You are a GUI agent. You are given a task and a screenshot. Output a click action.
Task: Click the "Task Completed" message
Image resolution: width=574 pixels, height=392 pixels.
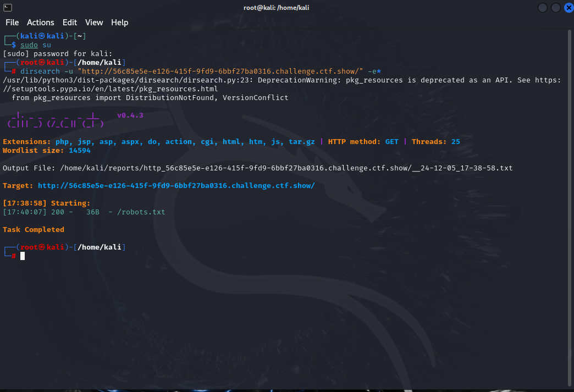(x=34, y=230)
